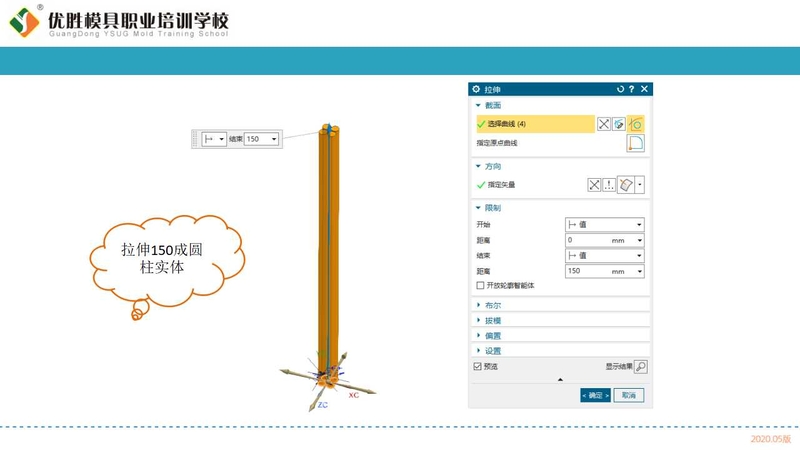Viewport: 800px width, 450px height.
Task: Expand the 偏置 section
Action: pyautogui.click(x=478, y=336)
